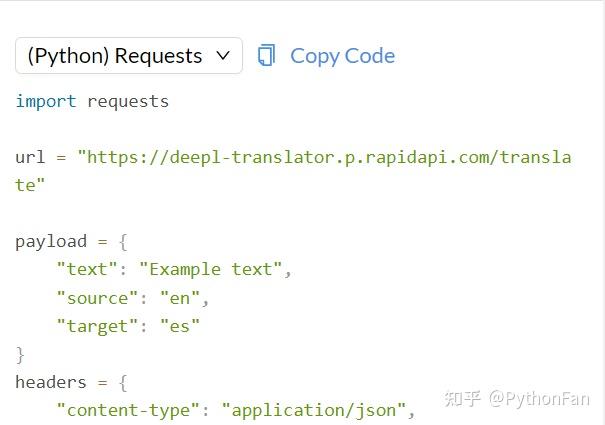Click the url variable name

click(30, 157)
